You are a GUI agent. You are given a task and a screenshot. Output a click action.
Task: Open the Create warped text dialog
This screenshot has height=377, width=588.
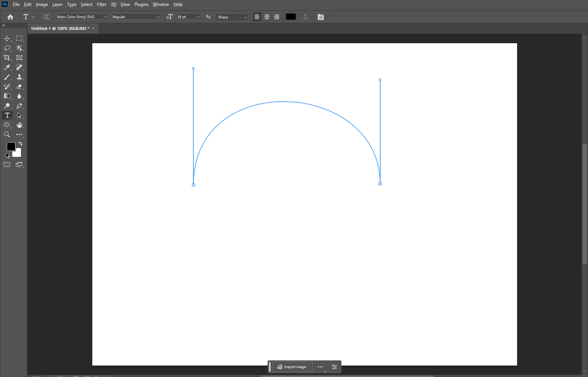click(305, 17)
